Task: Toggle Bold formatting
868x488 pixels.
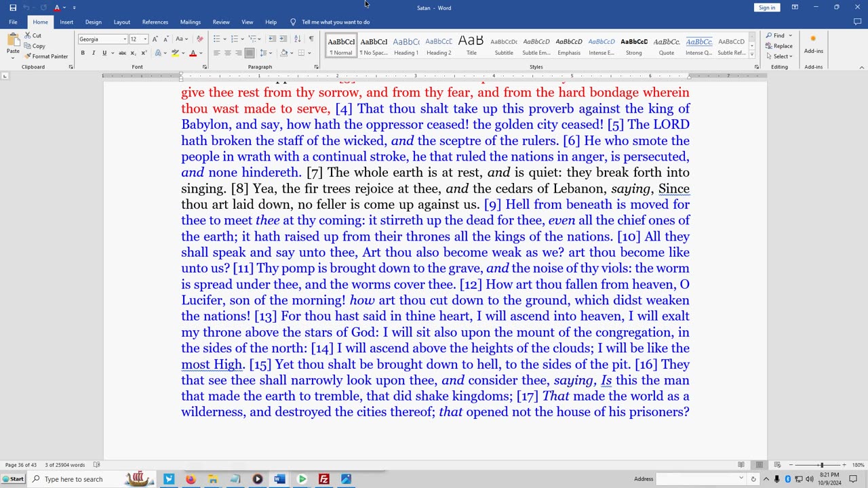Action: 83,53
